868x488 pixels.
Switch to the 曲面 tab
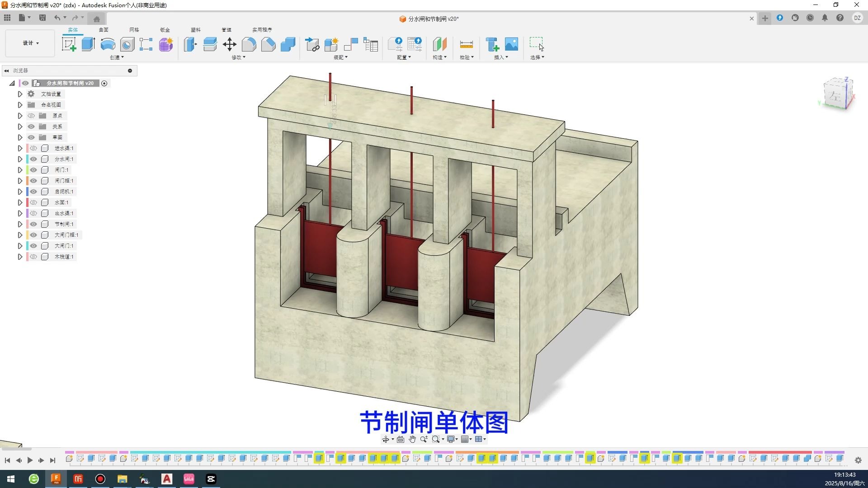coord(104,30)
